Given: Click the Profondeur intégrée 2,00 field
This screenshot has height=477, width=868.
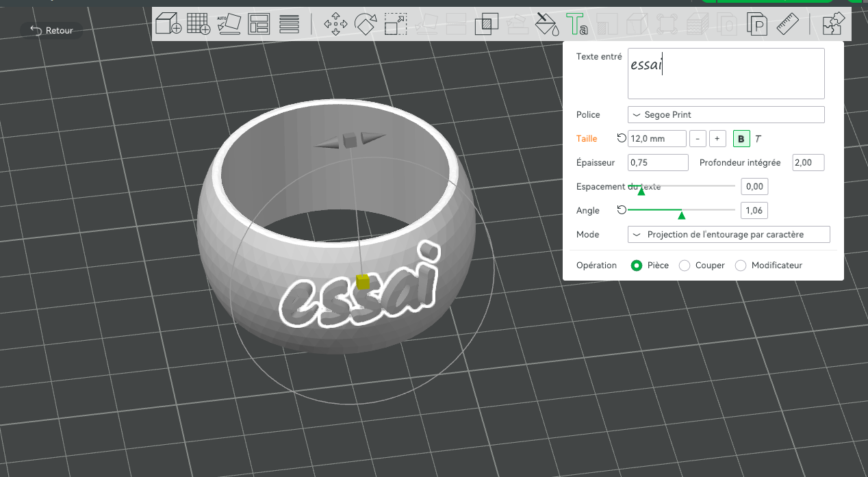Looking at the screenshot, I should (x=808, y=163).
